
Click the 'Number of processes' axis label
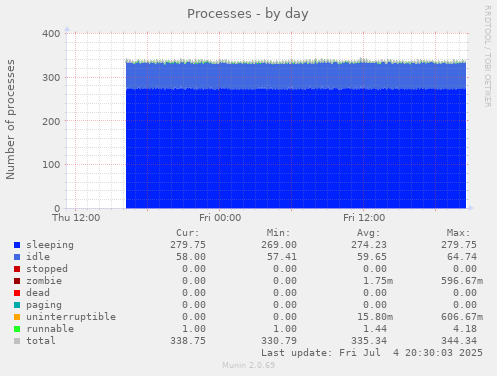[10, 120]
